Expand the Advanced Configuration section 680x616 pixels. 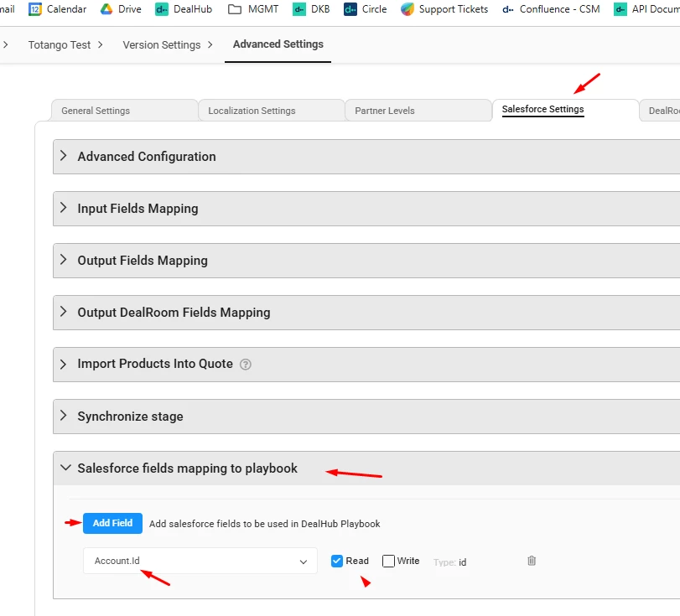(x=64, y=156)
